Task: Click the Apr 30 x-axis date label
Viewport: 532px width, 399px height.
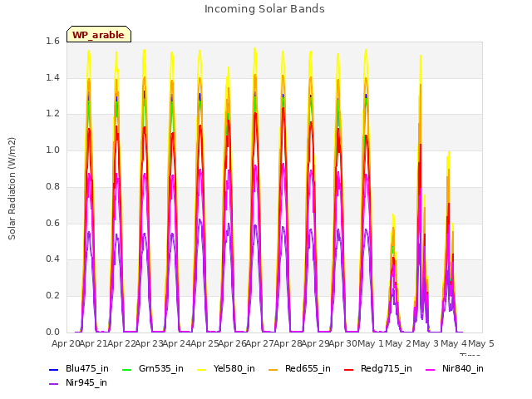Action: point(343,344)
